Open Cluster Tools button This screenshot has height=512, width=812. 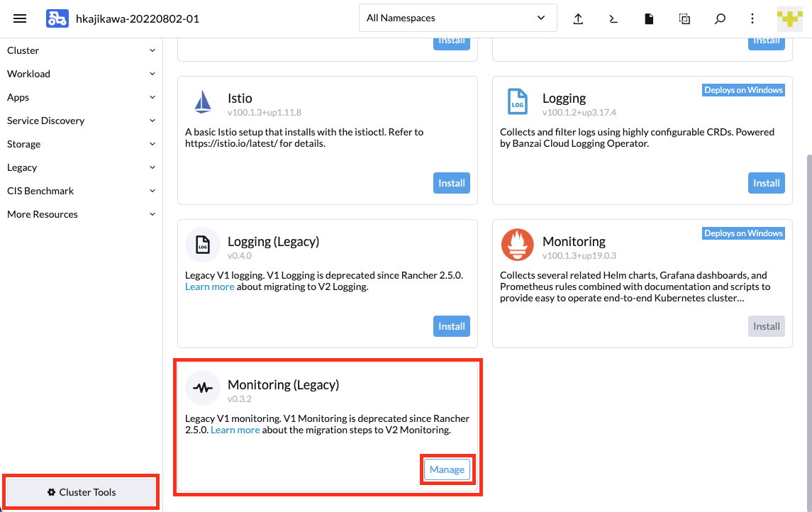(x=82, y=492)
